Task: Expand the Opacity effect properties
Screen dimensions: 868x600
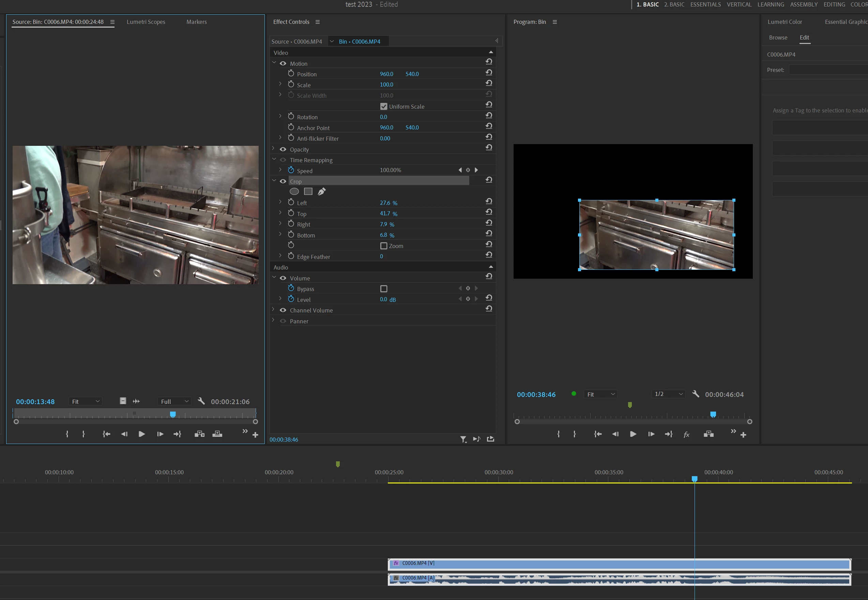Action: [x=273, y=149]
